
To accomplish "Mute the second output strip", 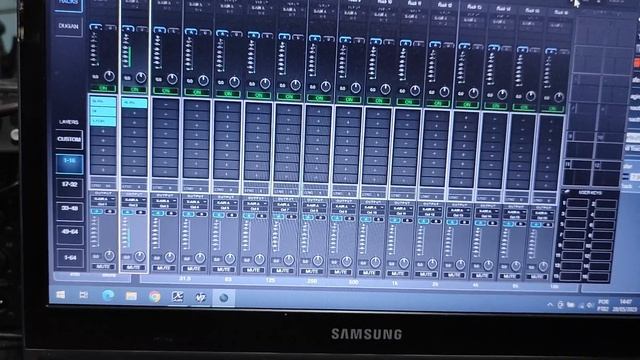I will pyautogui.click(x=134, y=267).
